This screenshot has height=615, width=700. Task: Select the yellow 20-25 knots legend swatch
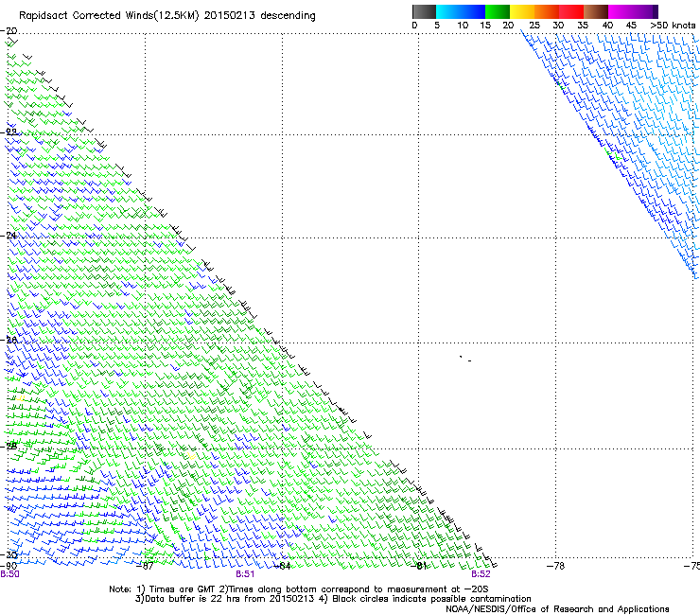[522, 11]
